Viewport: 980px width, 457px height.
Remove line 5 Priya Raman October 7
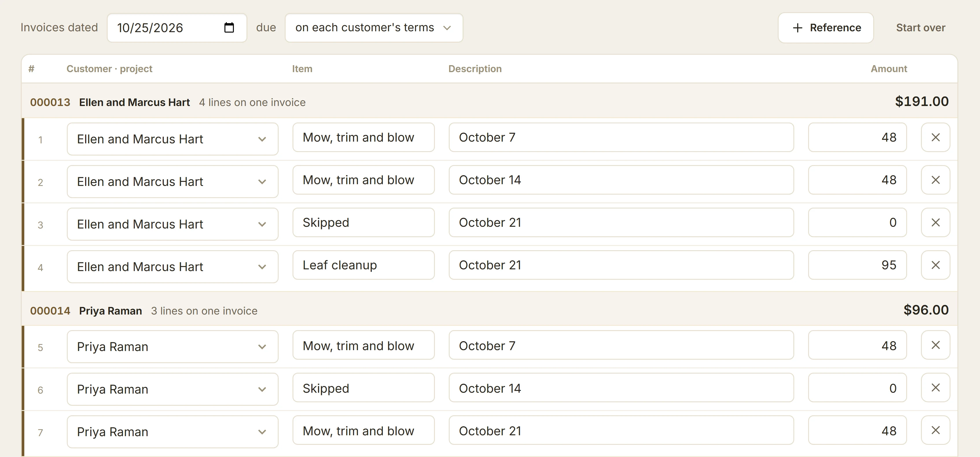[x=935, y=345]
